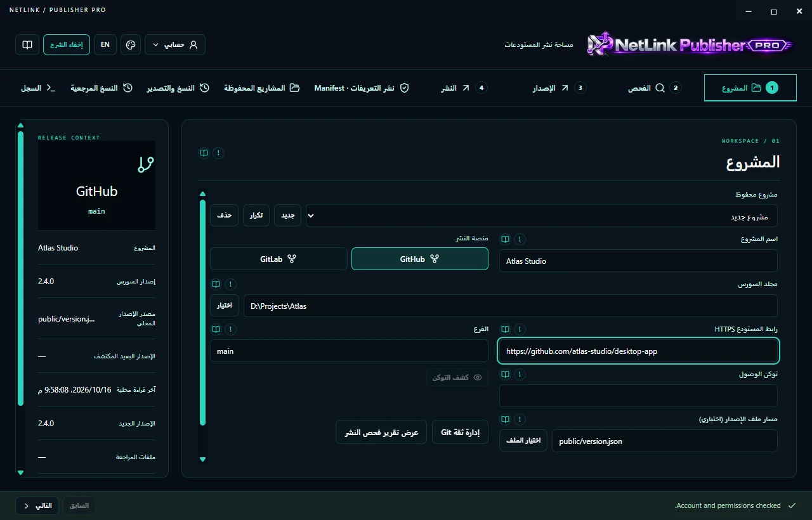The height and width of the screenshot is (520, 812).
Task: Click the info icon for مسار ملف الإصدار
Action: (520, 419)
